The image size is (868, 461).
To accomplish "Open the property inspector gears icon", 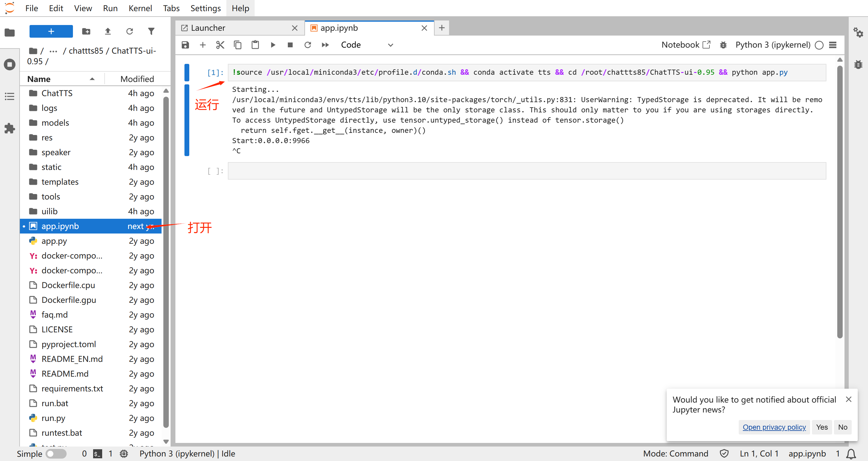I will 858,32.
